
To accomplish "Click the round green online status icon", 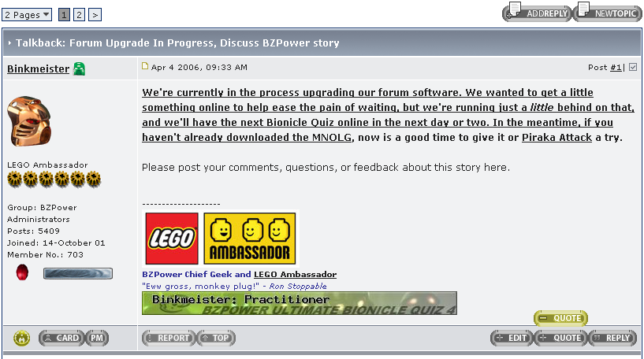I will (x=21, y=338).
